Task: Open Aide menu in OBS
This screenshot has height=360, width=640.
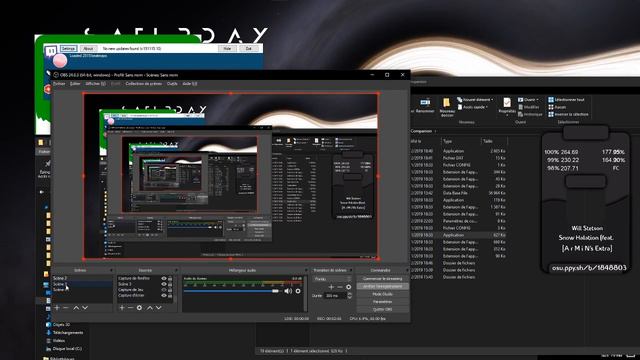Action: click(189, 84)
